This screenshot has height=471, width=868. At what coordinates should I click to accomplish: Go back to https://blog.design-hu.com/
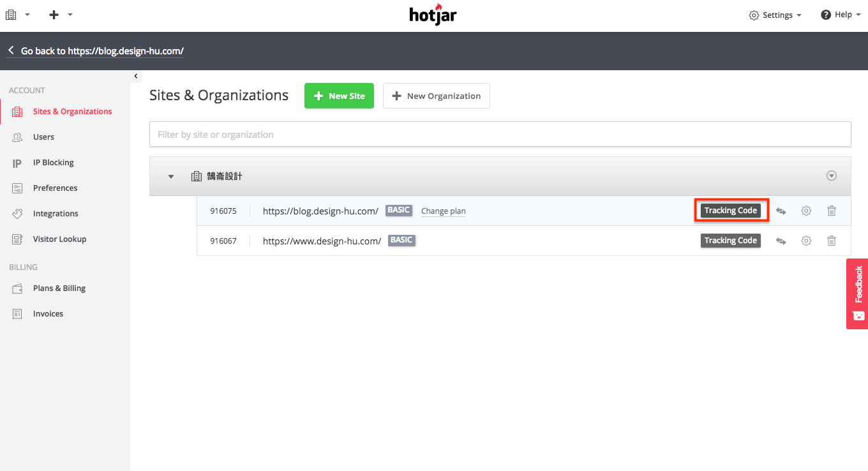[95, 51]
